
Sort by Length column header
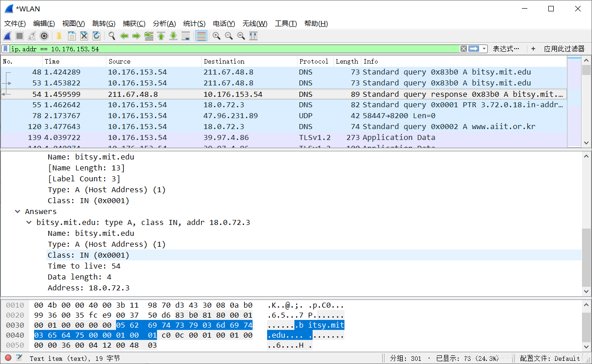[x=348, y=61]
